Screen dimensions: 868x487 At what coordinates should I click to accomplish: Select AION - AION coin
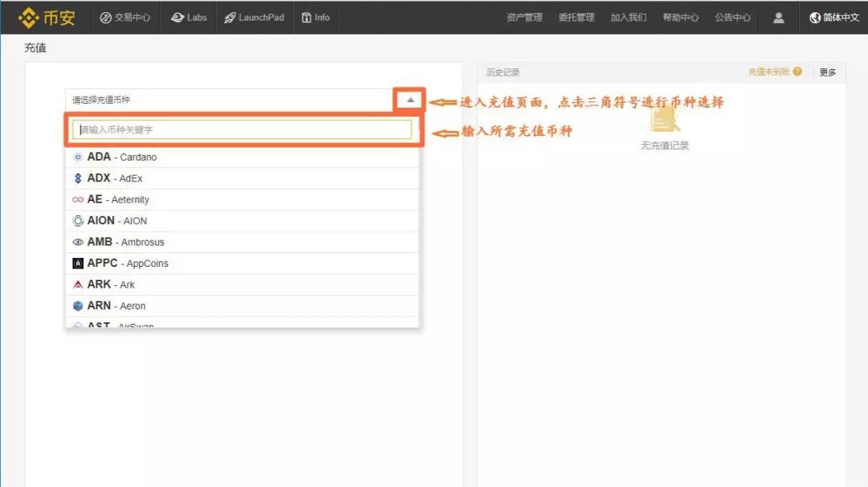[x=242, y=221]
